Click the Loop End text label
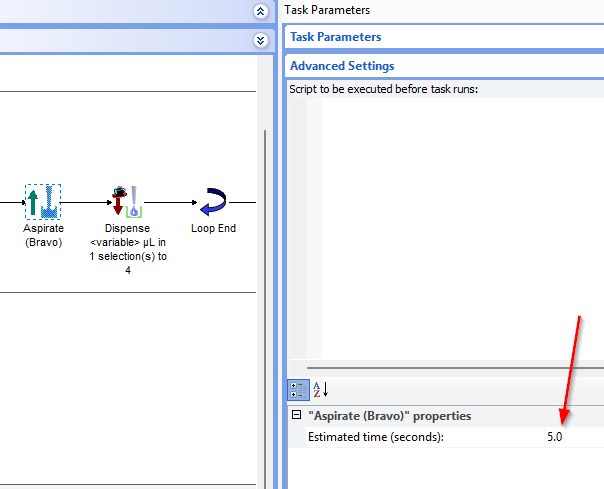 (x=213, y=228)
